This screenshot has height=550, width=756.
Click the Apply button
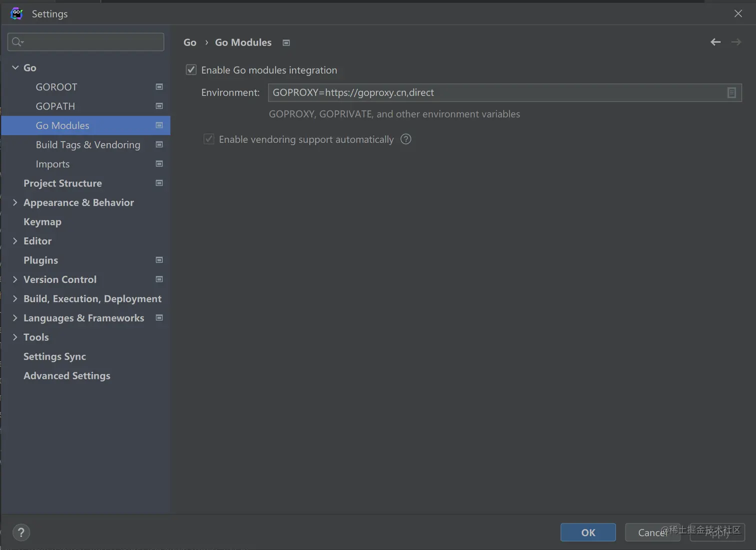(x=717, y=532)
